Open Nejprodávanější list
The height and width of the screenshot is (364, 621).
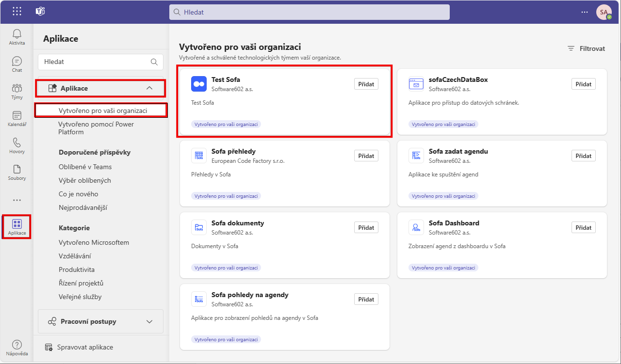point(83,207)
